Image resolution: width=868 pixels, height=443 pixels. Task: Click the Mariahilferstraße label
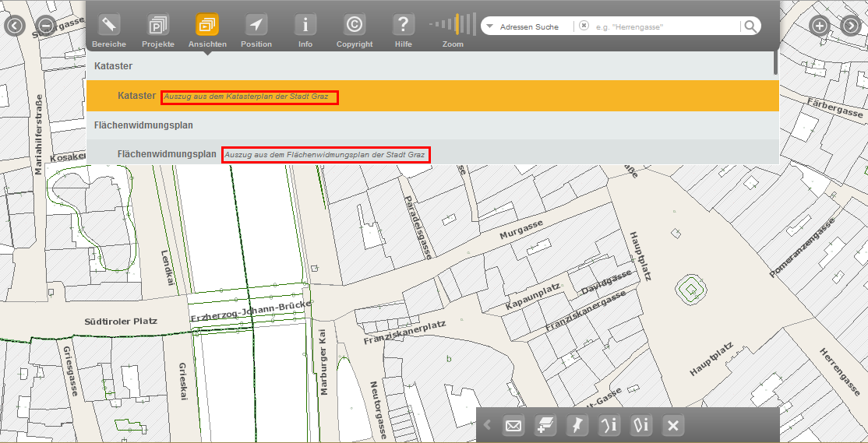(x=38, y=135)
